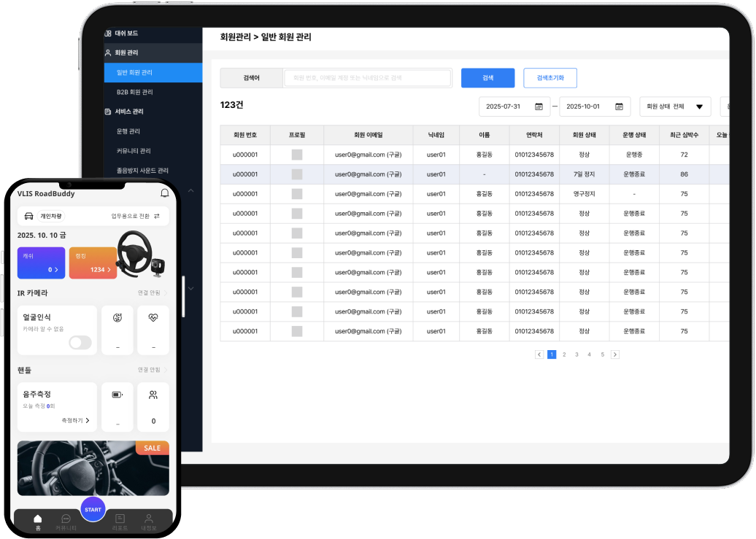
Task: Tap the battery status icon card
Action: (117, 406)
